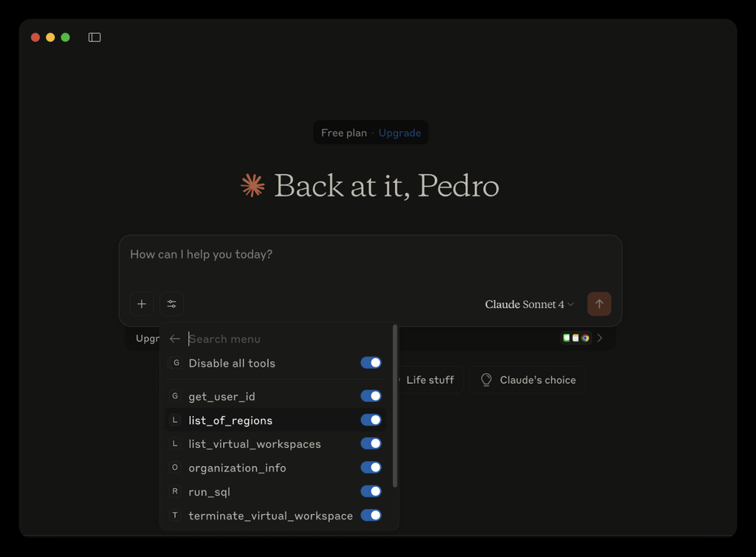Open the Claude Sonnet 4 model dropdown
756x557 pixels.
[529, 305]
